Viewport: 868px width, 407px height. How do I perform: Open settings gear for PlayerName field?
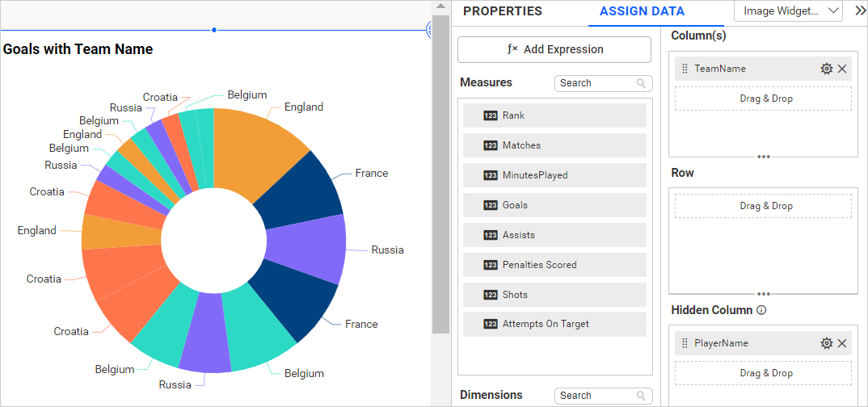826,343
